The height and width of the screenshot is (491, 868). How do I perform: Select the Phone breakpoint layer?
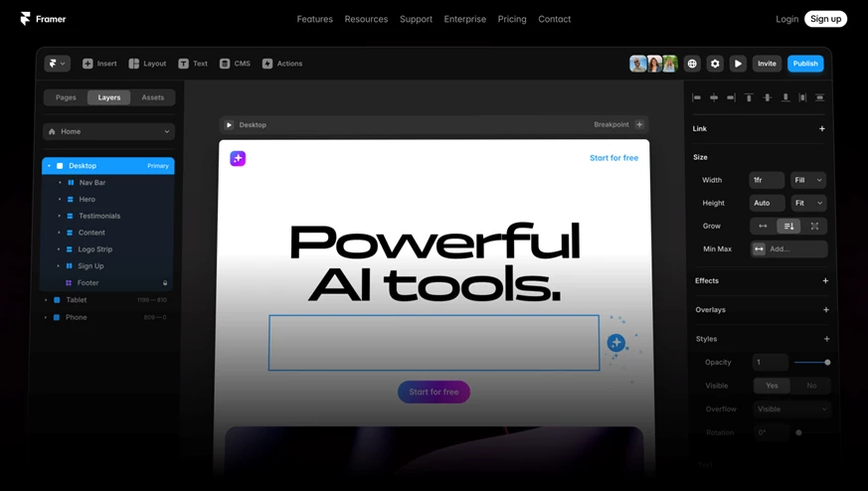105,317
